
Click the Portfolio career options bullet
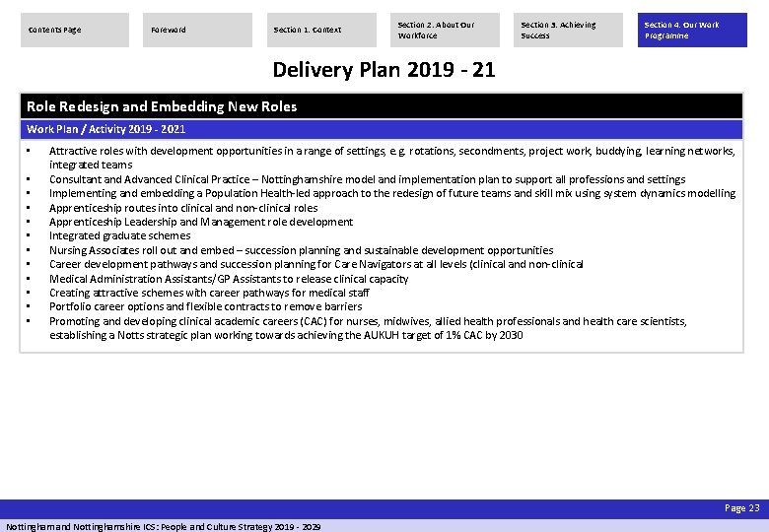click(x=205, y=306)
